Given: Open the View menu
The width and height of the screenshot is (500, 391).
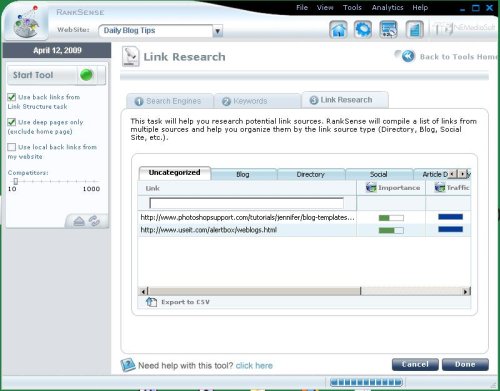Looking at the screenshot, I should [x=325, y=7].
